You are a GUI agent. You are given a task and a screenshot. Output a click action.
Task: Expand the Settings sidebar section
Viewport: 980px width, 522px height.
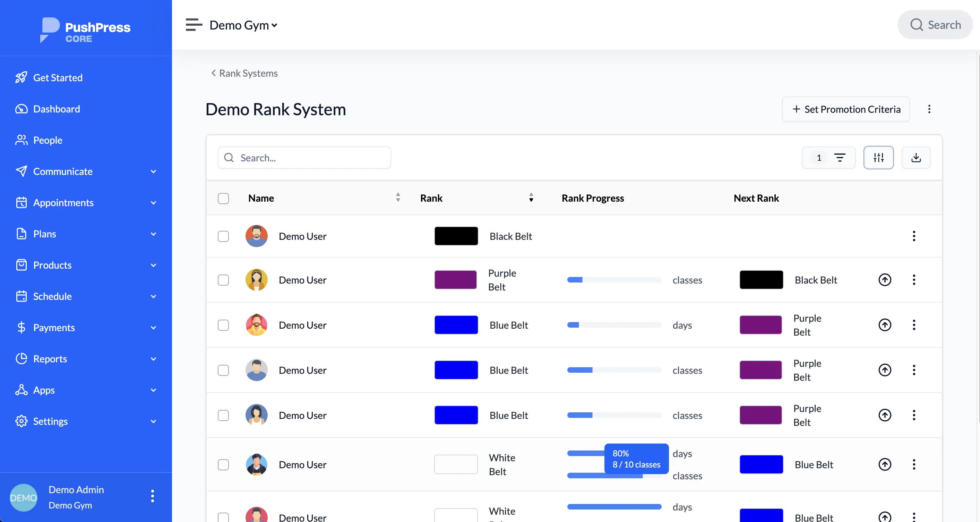tap(50, 421)
